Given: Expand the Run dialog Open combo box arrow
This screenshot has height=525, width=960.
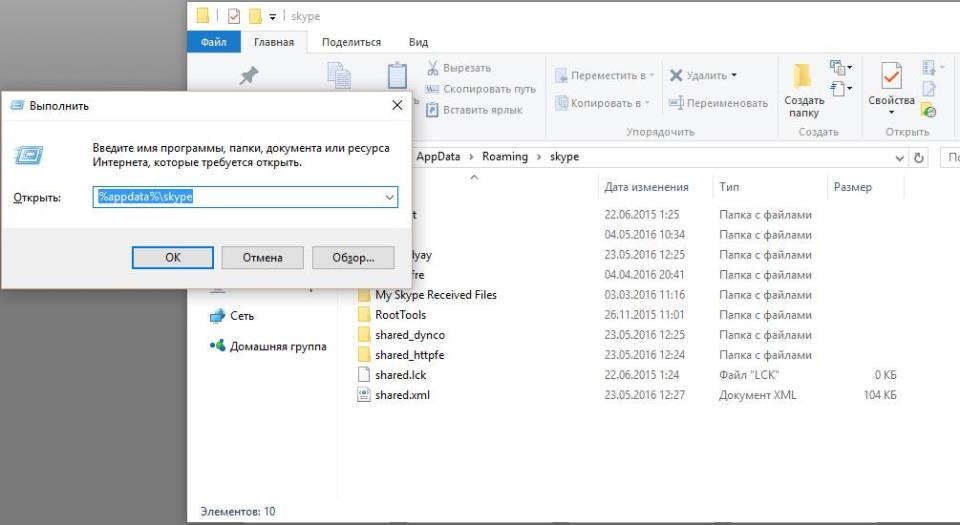Looking at the screenshot, I should [389, 198].
